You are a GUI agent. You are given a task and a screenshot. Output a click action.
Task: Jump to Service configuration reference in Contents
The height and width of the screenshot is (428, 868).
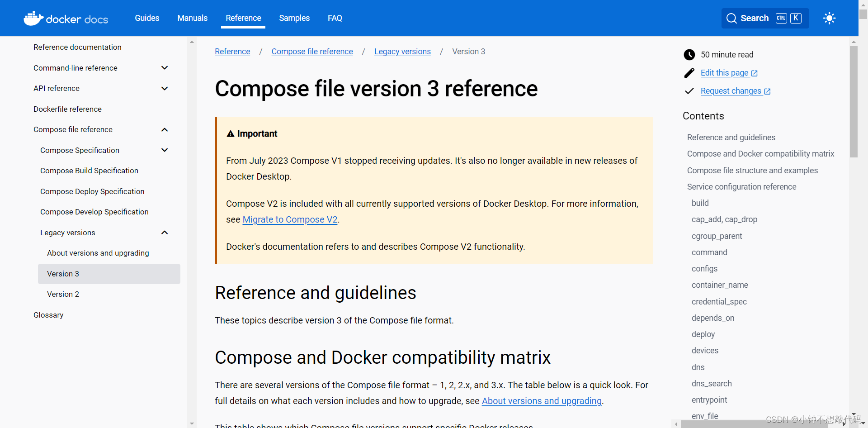click(x=741, y=187)
